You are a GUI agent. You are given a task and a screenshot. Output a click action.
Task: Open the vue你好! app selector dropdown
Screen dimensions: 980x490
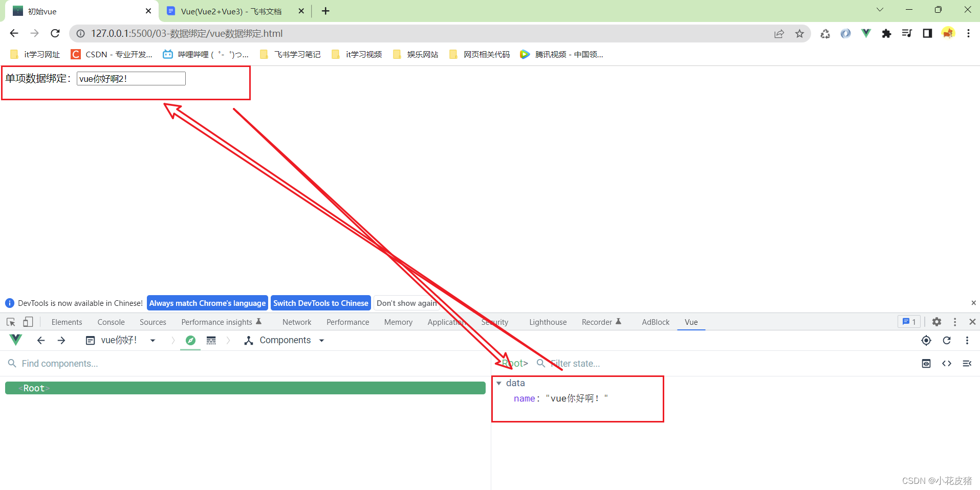pos(121,340)
